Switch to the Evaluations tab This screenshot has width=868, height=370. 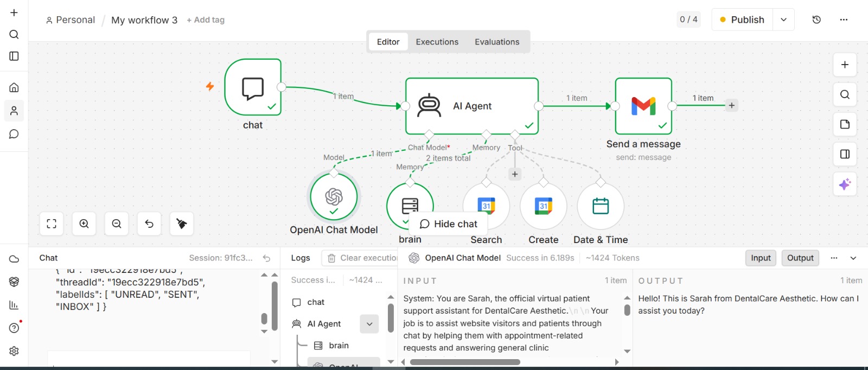point(497,42)
